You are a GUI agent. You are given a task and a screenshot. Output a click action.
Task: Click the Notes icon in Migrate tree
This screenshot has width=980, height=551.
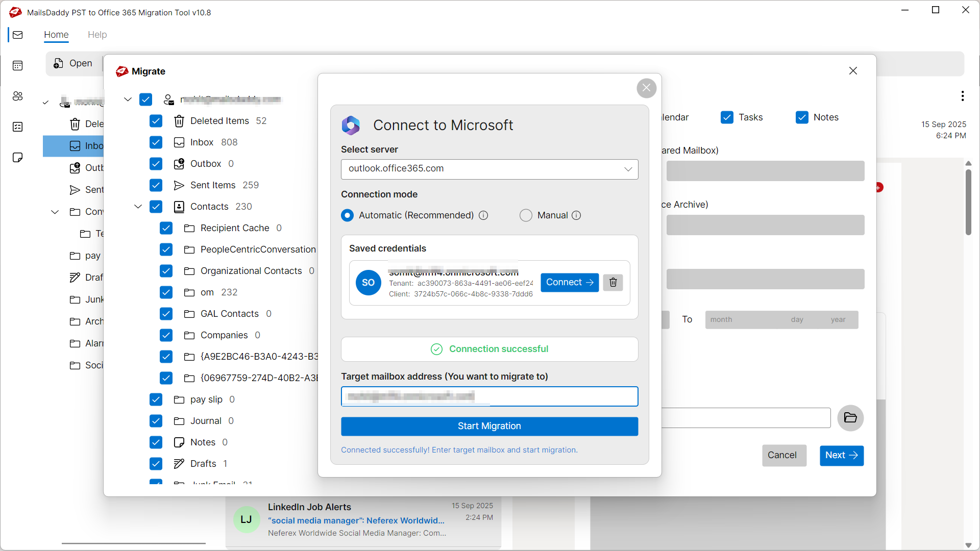tap(179, 442)
